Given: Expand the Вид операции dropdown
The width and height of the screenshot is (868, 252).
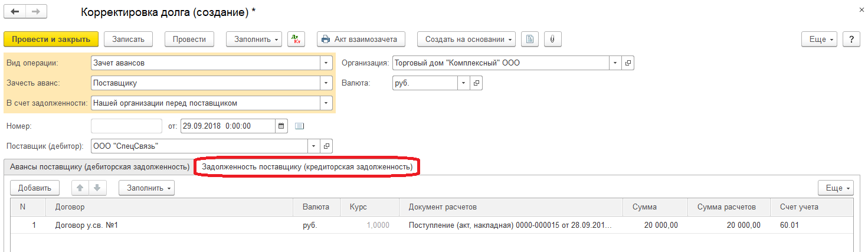Looking at the screenshot, I should 326,63.
